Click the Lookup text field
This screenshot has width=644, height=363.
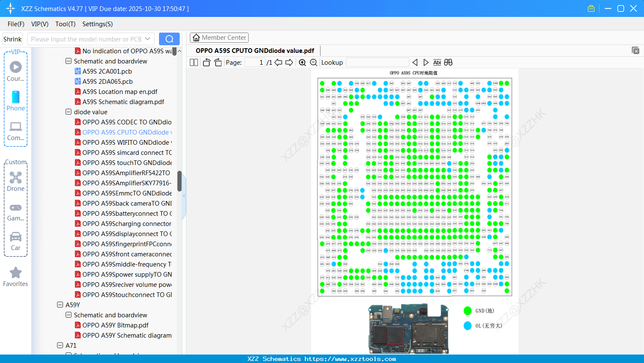377,63
